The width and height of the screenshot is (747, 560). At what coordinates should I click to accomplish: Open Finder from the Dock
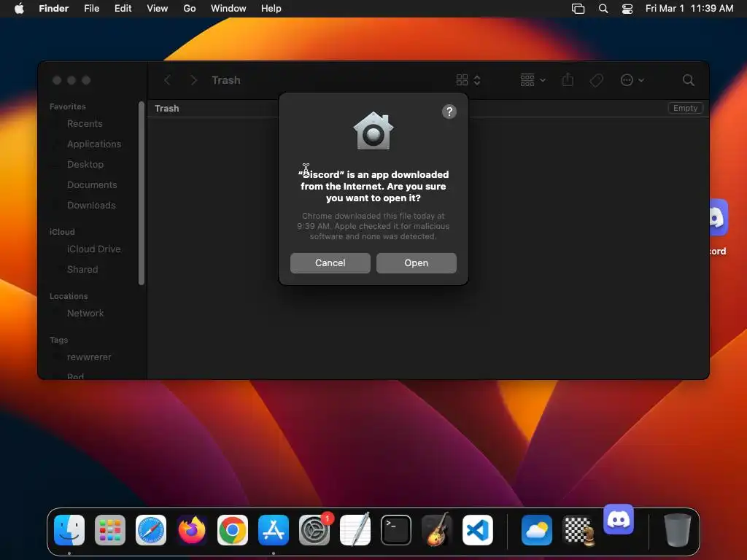69,530
